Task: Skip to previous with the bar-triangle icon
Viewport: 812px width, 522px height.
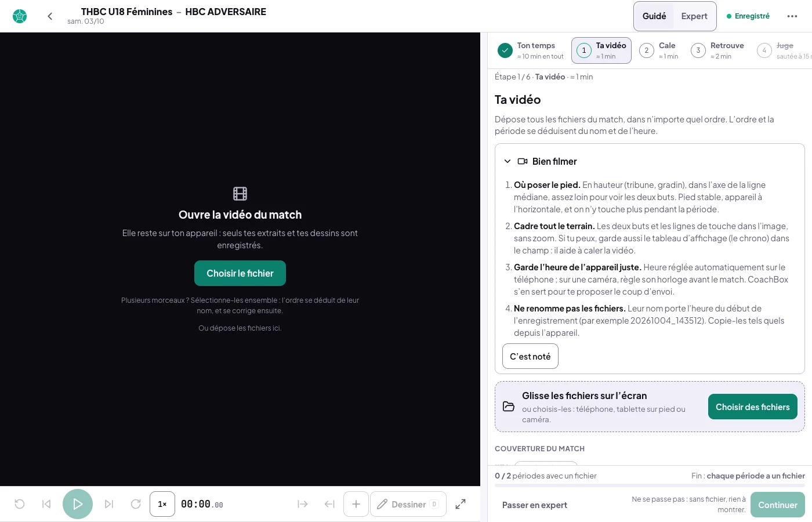Action: (x=46, y=504)
